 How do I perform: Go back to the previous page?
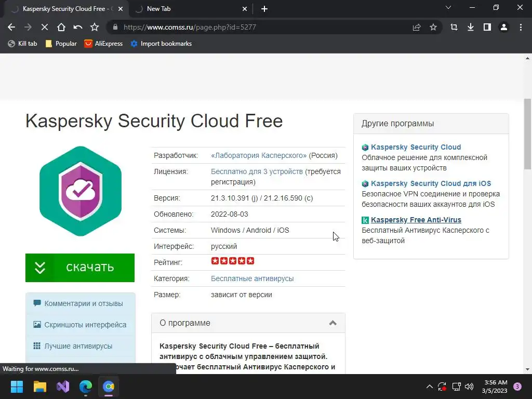tap(11, 27)
